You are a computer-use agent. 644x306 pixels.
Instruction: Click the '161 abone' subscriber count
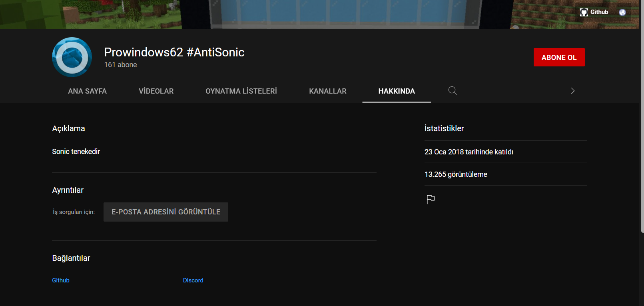tap(121, 65)
